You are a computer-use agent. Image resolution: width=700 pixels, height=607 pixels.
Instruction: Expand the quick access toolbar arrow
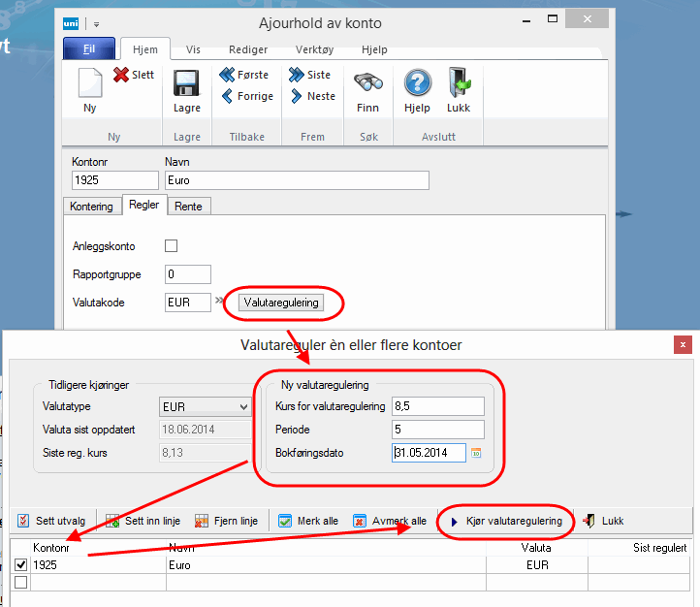(x=97, y=23)
